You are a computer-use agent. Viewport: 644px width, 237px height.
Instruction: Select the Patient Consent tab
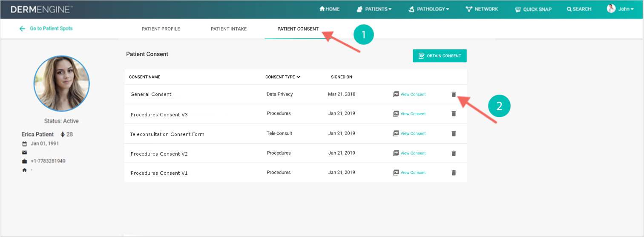tap(298, 29)
